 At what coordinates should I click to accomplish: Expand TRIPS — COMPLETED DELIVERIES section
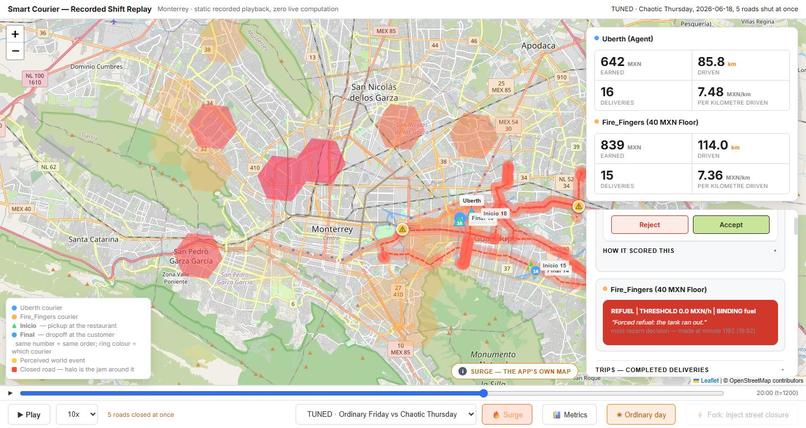(x=689, y=369)
